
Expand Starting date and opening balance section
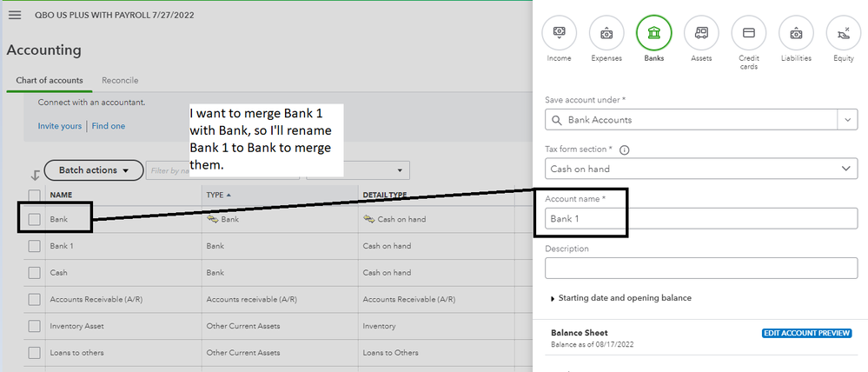pos(621,298)
